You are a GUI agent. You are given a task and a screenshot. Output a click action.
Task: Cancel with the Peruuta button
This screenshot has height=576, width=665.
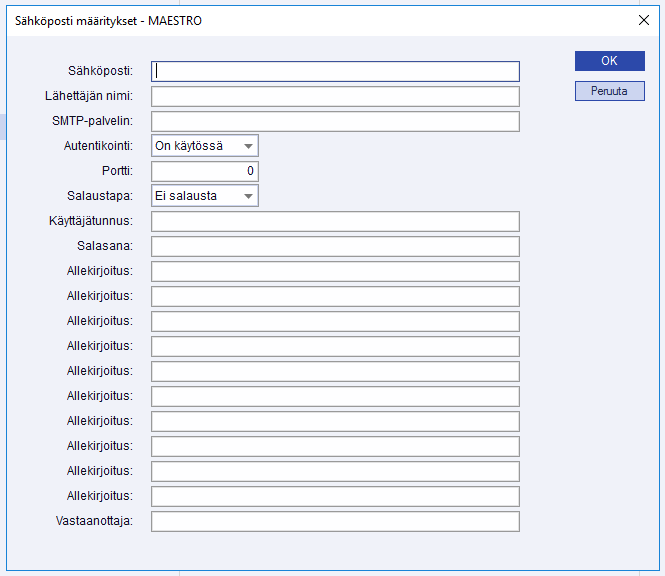point(609,91)
